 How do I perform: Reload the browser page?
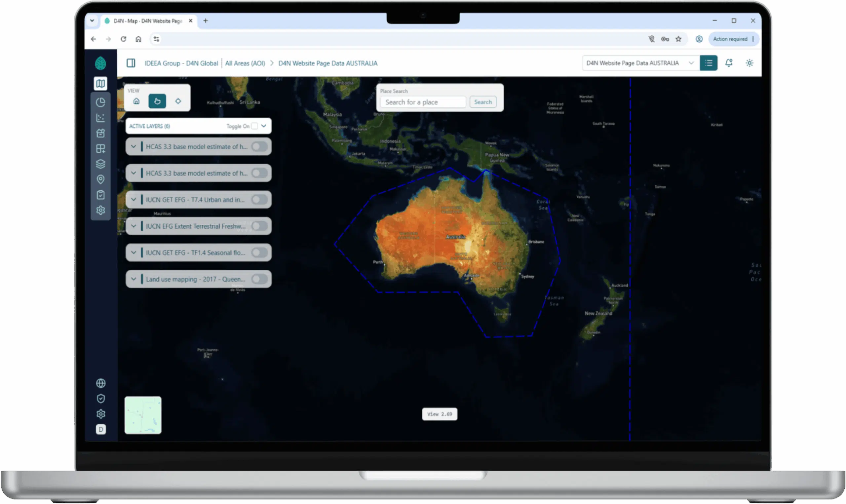click(x=124, y=39)
